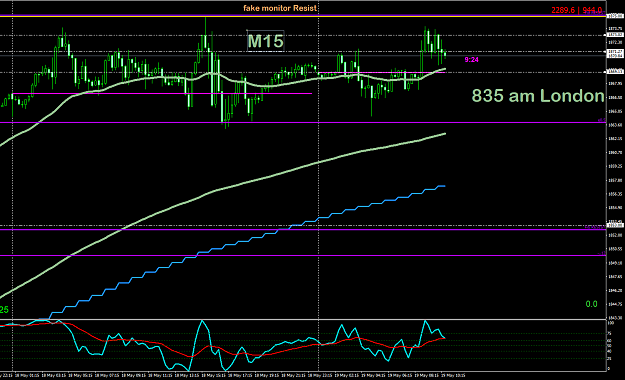This screenshot has height=380, width=625.
Task: Click the '18 May 03:15' time axis label
Action: click(x=53, y=375)
